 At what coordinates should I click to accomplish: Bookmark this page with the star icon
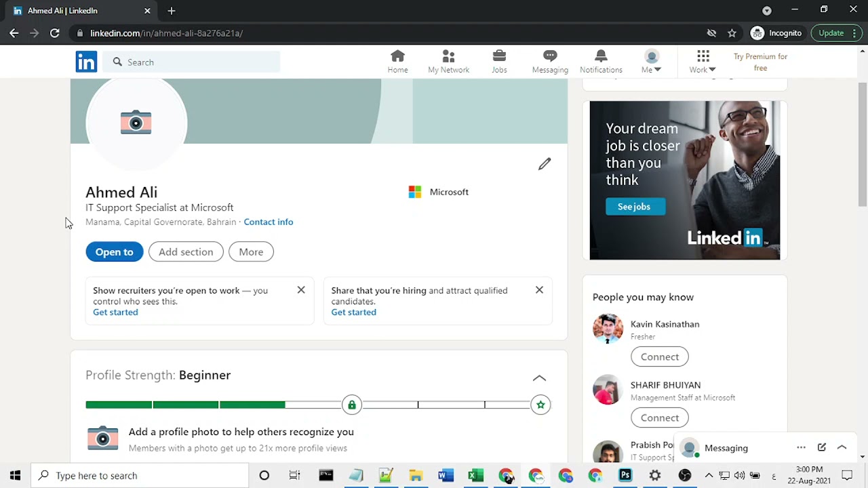pos(732,33)
